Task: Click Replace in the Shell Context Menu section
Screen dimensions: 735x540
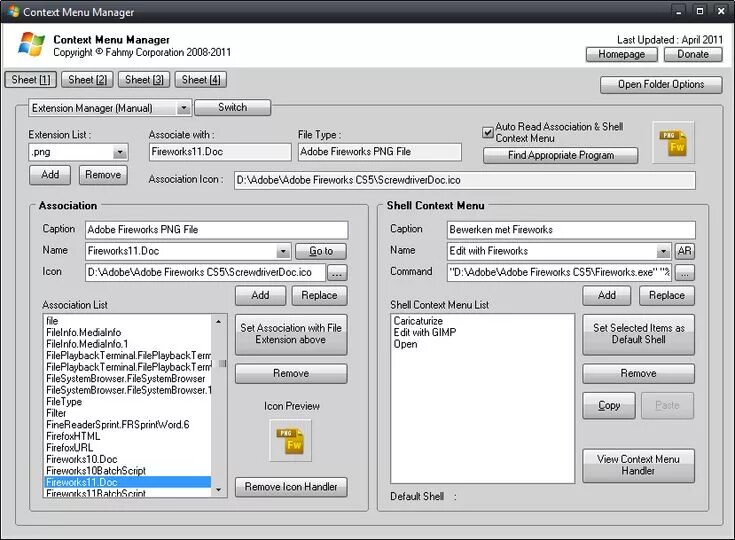Action: [667, 295]
